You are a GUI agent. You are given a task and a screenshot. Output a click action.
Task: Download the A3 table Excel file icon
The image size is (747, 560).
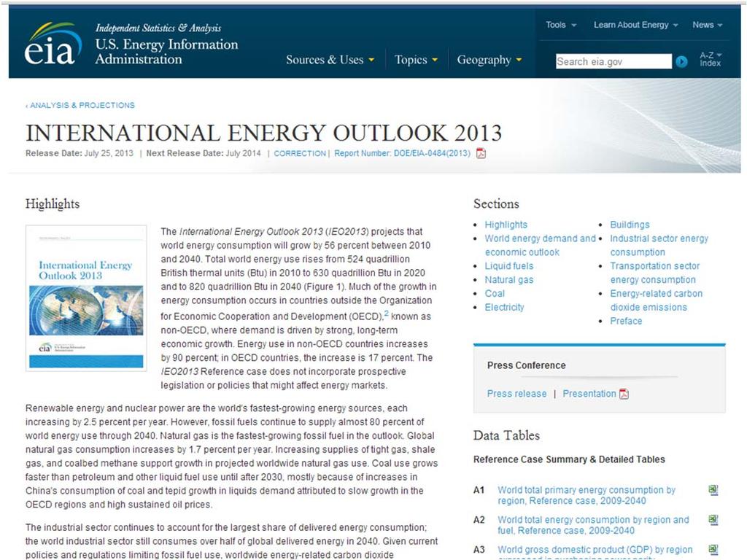tap(713, 550)
